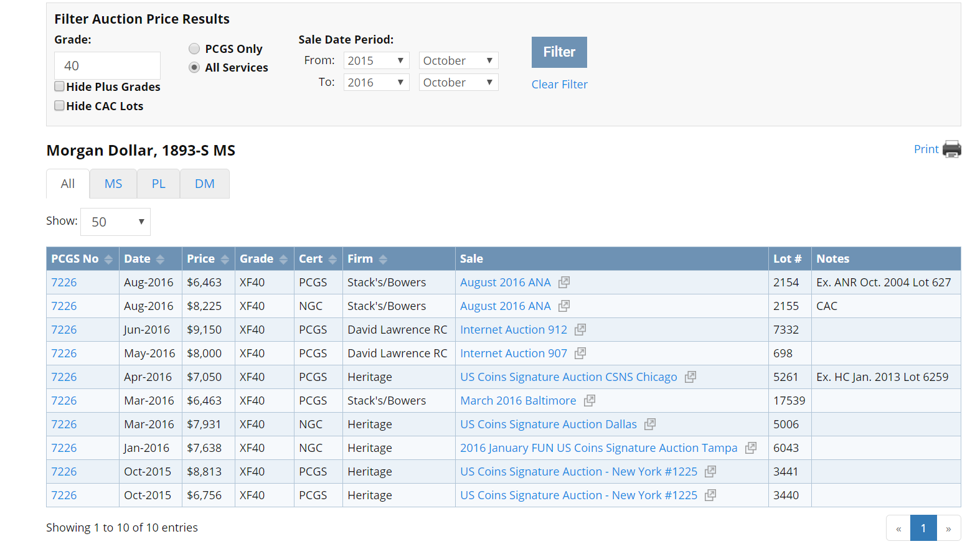
Task: Click the Clear Filter link
Action: pos(559,84)
